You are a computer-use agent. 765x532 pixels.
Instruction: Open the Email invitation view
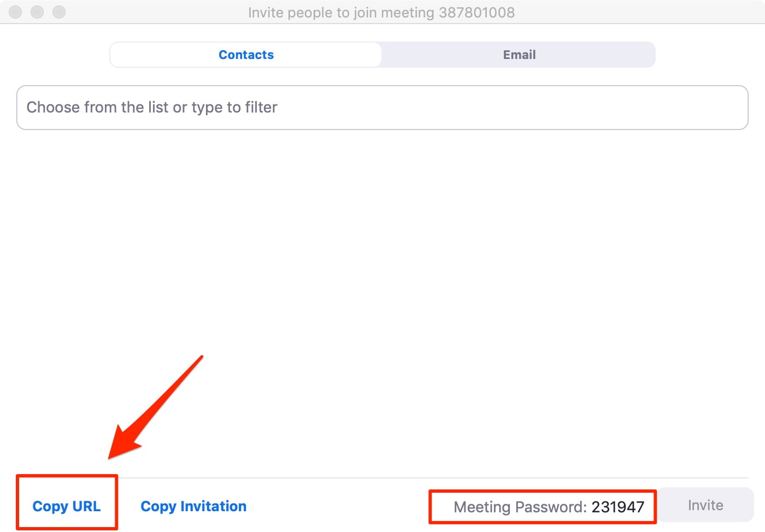[518, 54]
